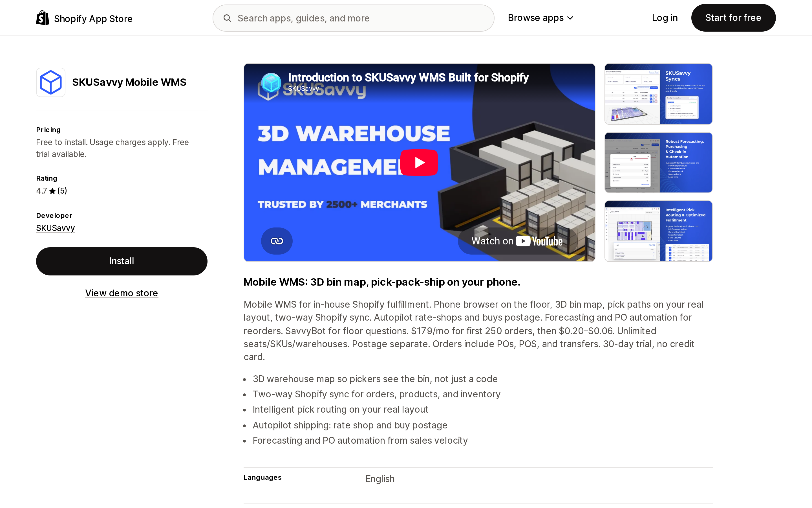Click the heading Mobile WMS: 3D bin map
The height and width of the screenshot is (508, 812).
tap(382, 282)
